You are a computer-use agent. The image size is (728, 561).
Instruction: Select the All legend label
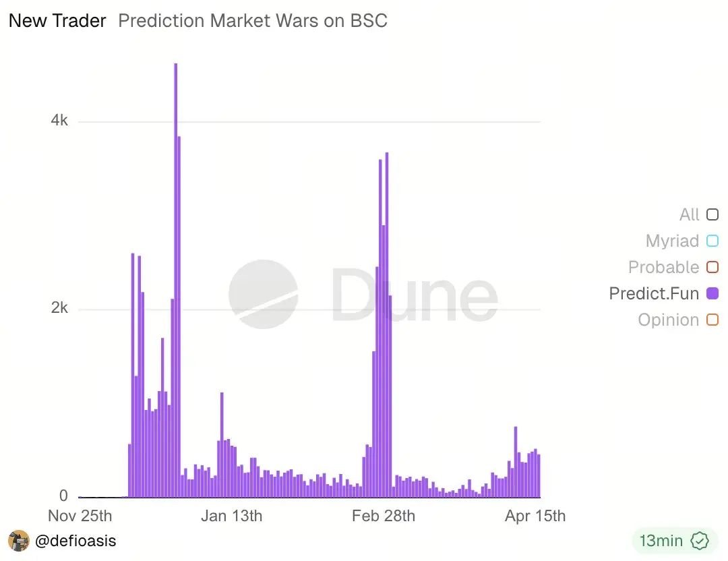tap(689, 215)
